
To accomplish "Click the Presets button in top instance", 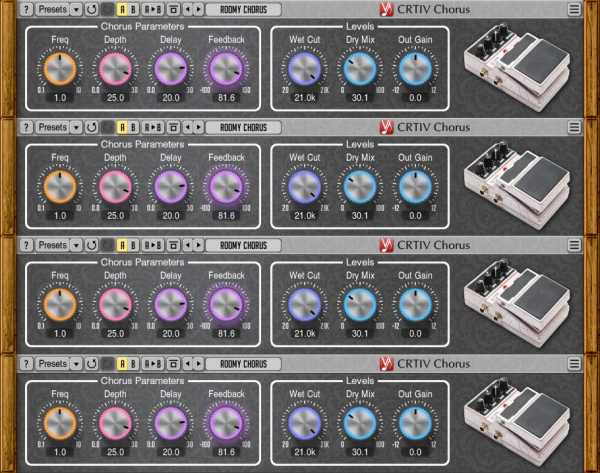I will click(x=53, y=9).
